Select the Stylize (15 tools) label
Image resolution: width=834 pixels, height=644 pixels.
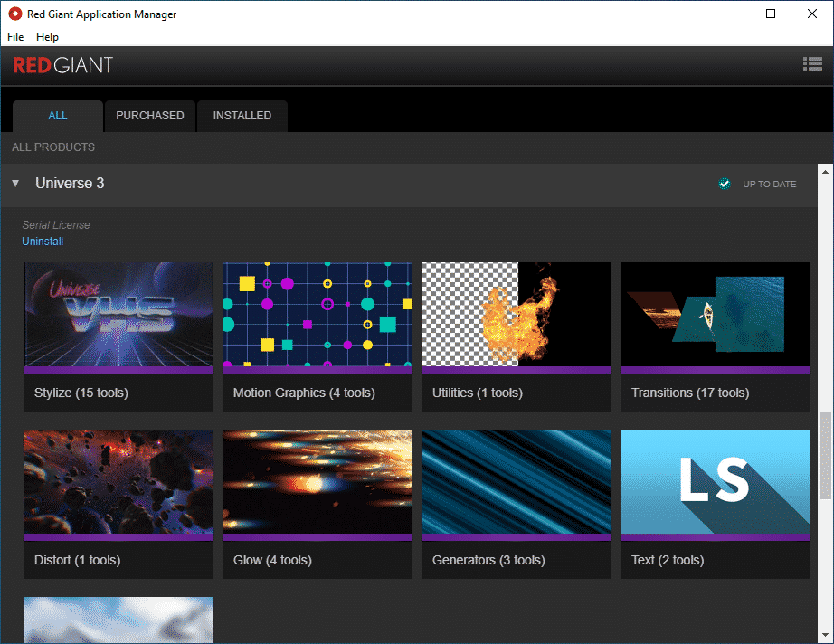[81, 393]
